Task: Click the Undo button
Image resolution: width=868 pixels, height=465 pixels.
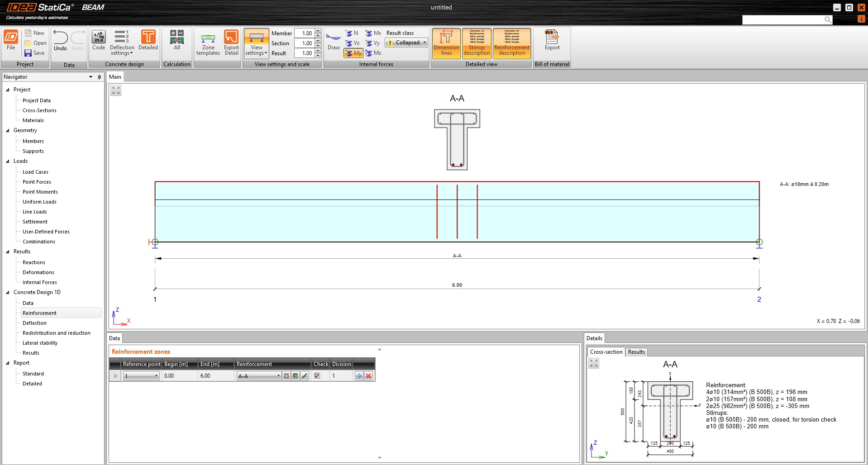Action: pos(60,41)
